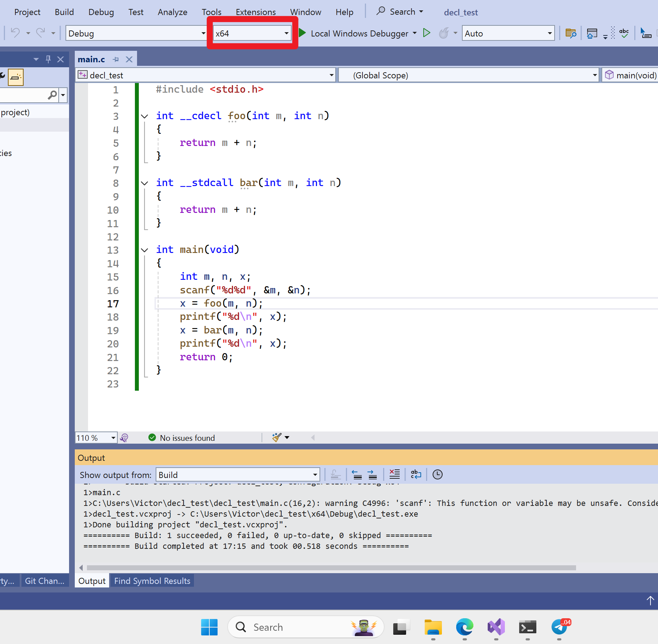Start without debugging using the hollow green arrow

(x=427, y=33)
